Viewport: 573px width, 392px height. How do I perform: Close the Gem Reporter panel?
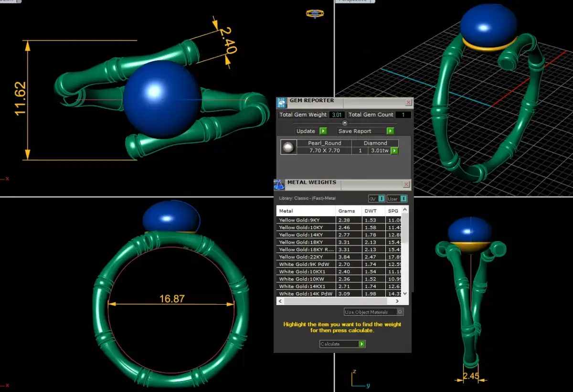pos(408,102)
